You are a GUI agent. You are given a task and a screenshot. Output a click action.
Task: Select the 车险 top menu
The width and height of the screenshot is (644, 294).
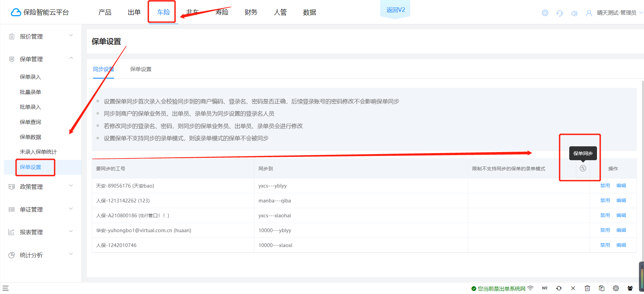(x=164, y=12)
